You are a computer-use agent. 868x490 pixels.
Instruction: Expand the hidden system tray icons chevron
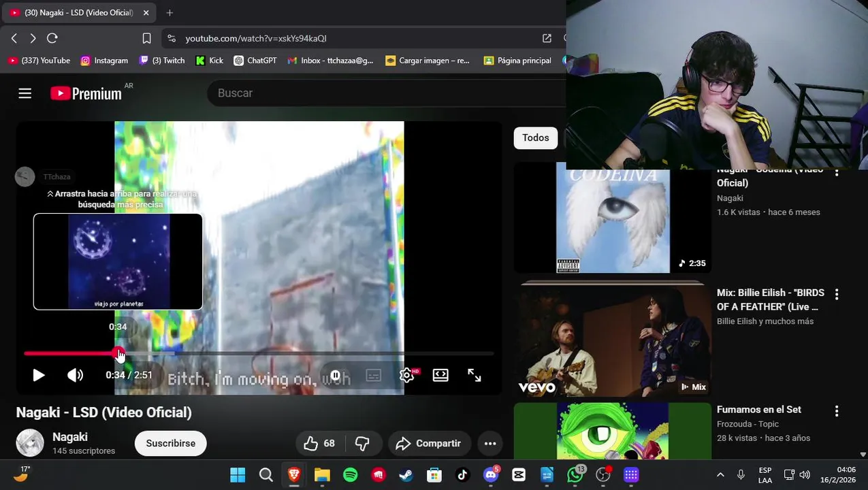pyautogui.click(x=720, y=475)
